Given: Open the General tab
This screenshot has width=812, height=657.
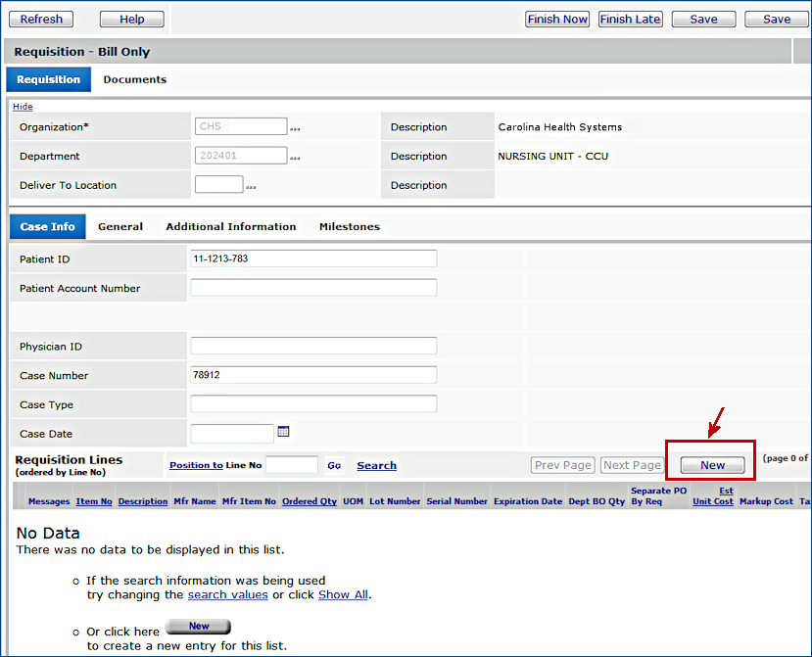Looking at the screenshot, I should coord(120,227).
